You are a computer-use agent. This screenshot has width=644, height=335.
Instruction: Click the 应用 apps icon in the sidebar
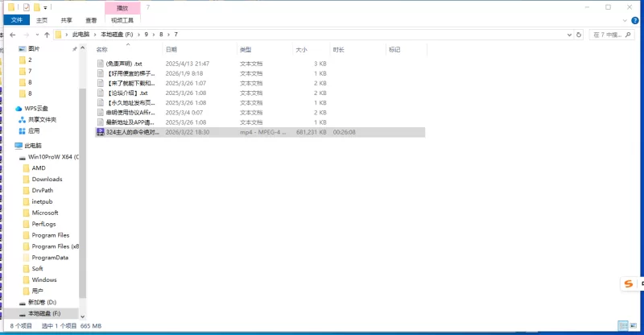[x=23, y=130]
